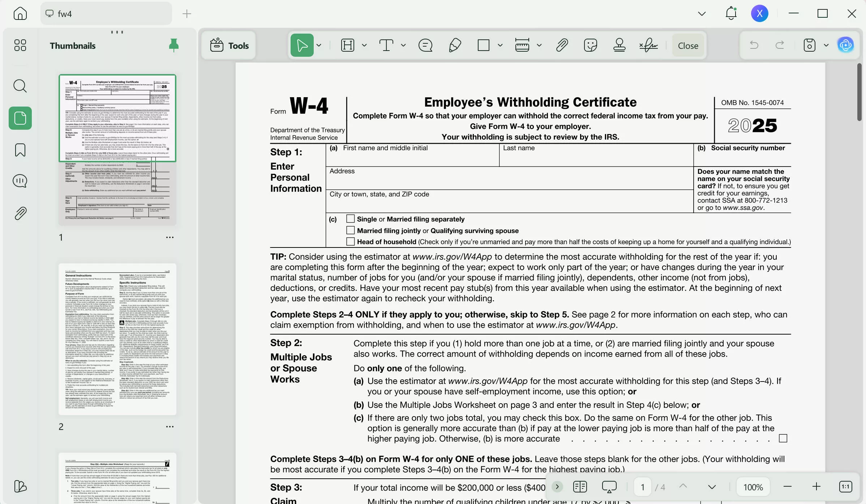Check the Married filing jointly checkbox
866x504 pixels.
point(350,230)
